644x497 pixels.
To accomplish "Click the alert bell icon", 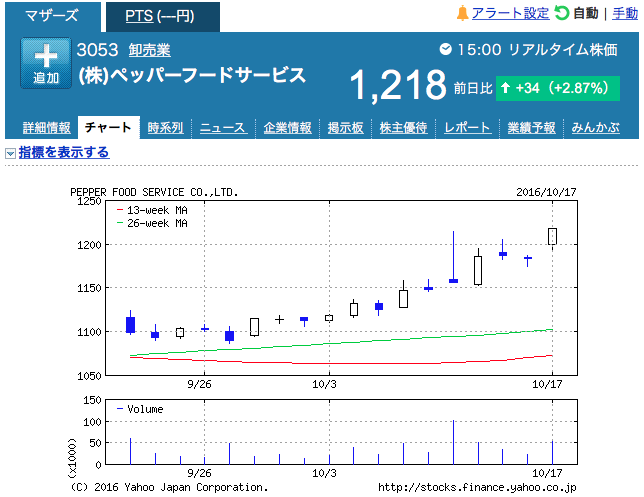I will pos(462,14).
